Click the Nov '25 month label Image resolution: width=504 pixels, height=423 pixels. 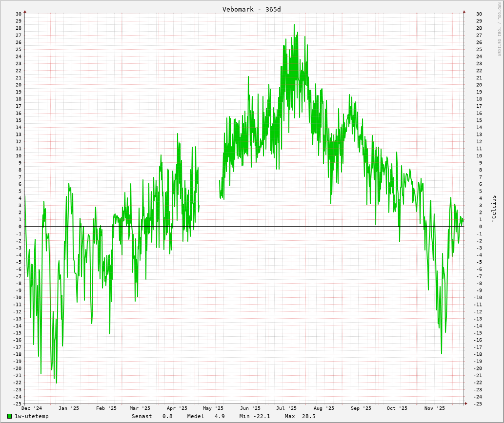(x=435, y=408)
